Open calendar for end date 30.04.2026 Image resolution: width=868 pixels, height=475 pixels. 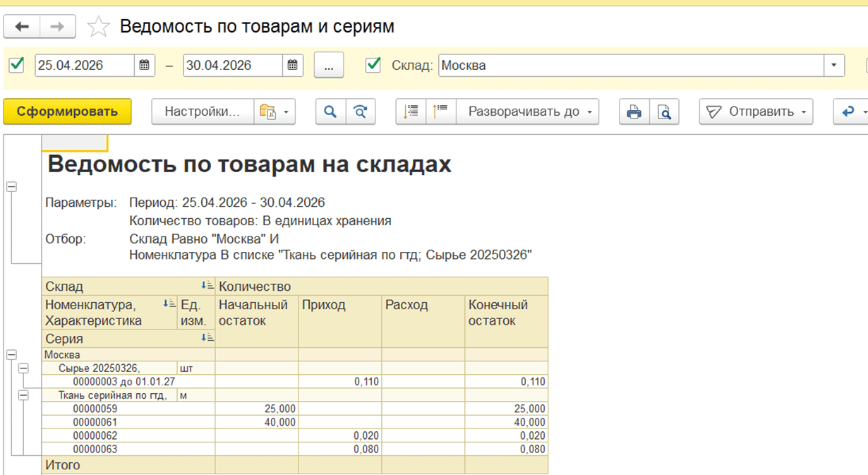[292, 66]
